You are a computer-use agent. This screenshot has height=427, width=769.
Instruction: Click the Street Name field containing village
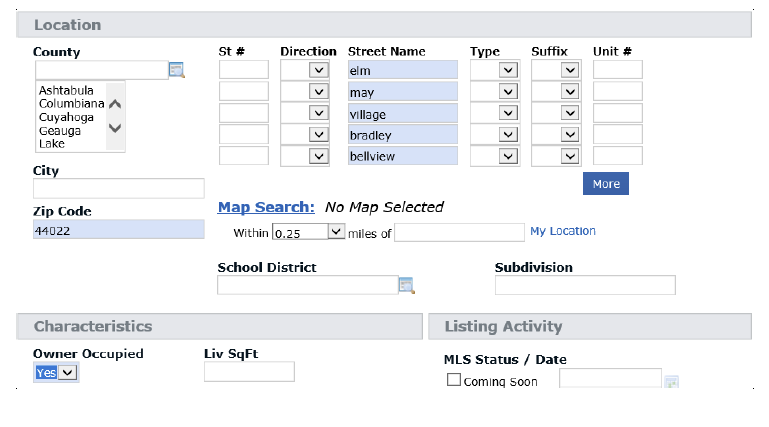click(403, 113)
